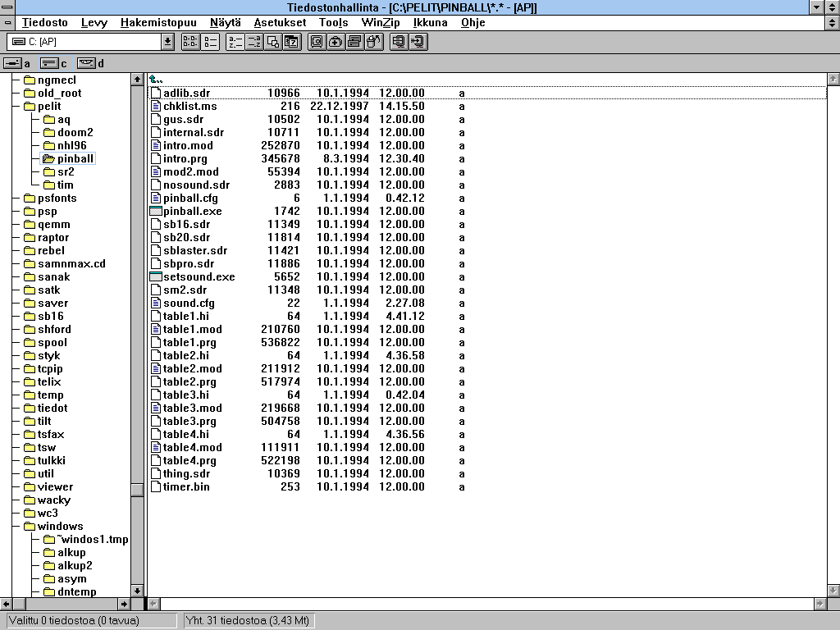Open the application control menu box
840x630 pixels.
(7, 7)
